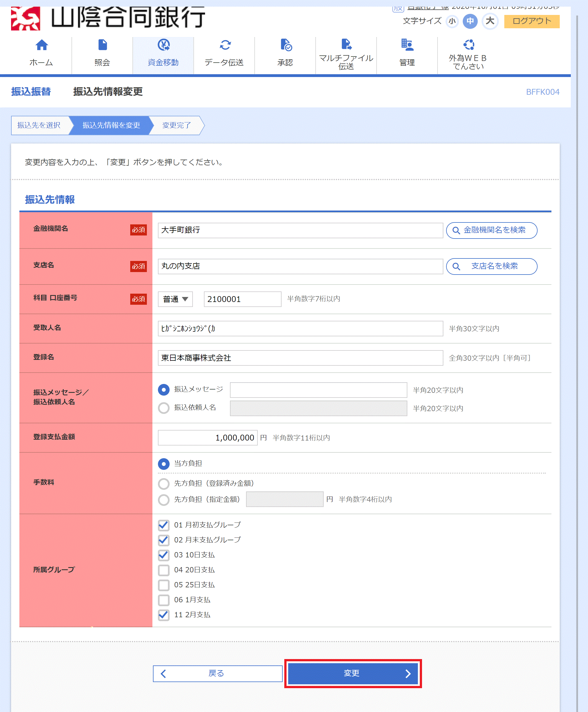
Task: Select 先方負担（登録済み金額） radio button
Action: [x=163, y=483]
